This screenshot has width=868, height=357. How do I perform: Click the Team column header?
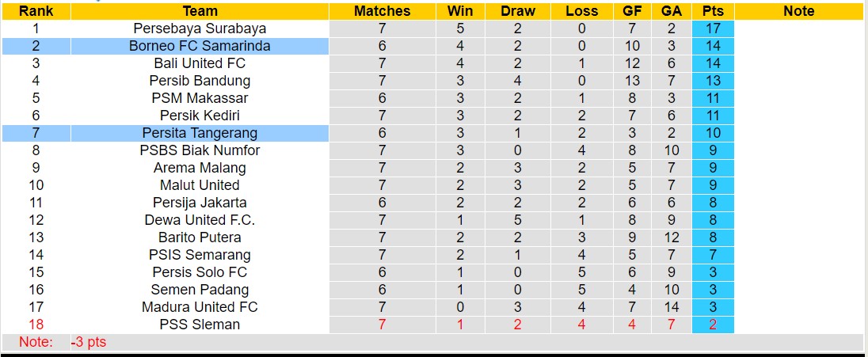click(x=200, y=11)
